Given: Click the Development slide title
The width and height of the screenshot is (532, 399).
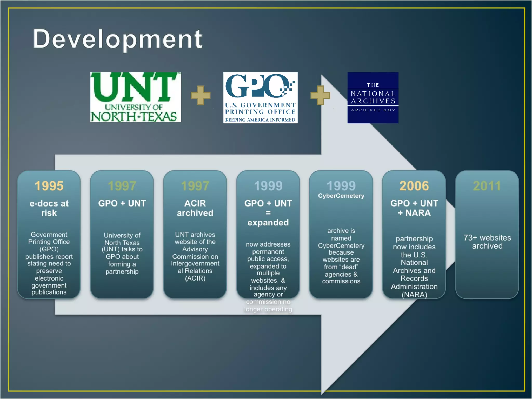Looking at the screenshot, I should pos(117,39).
